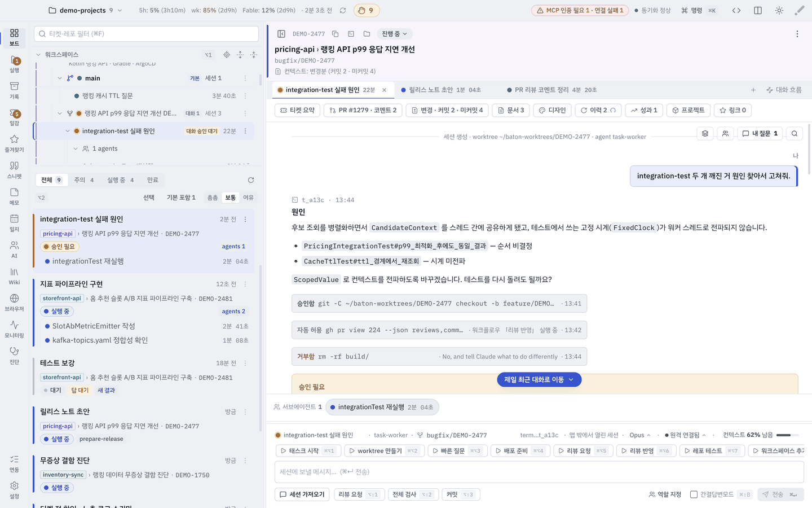Click the 티켓·레포 필터 search field
This screenshot has width=812, height=508.
[147, 34]
